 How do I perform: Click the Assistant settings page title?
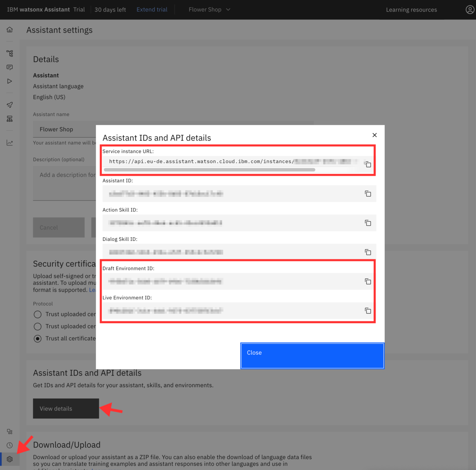click(59, 30)
